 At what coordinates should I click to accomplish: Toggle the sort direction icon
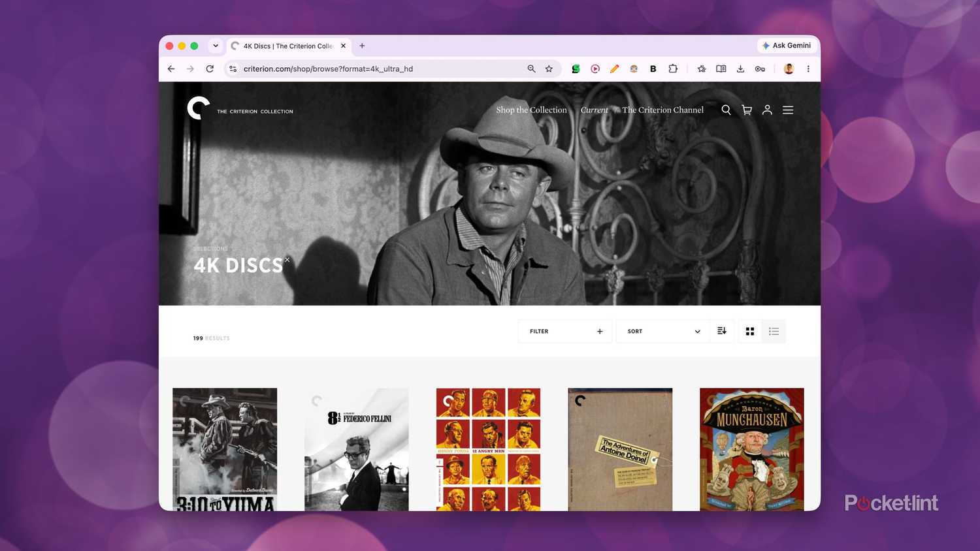coord(722,331)
